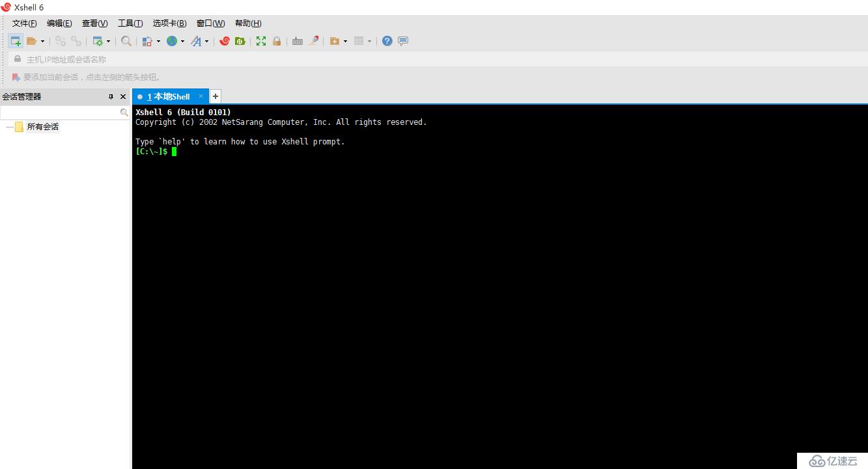Launch Xftp using the red swirl icon

[225, 41]
